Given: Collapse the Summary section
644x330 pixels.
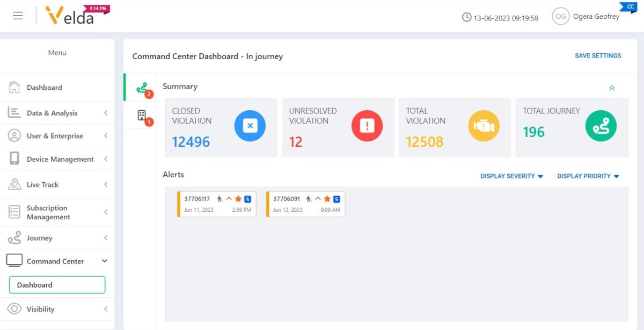Looking at the screenshot, I should coord(612,88).
